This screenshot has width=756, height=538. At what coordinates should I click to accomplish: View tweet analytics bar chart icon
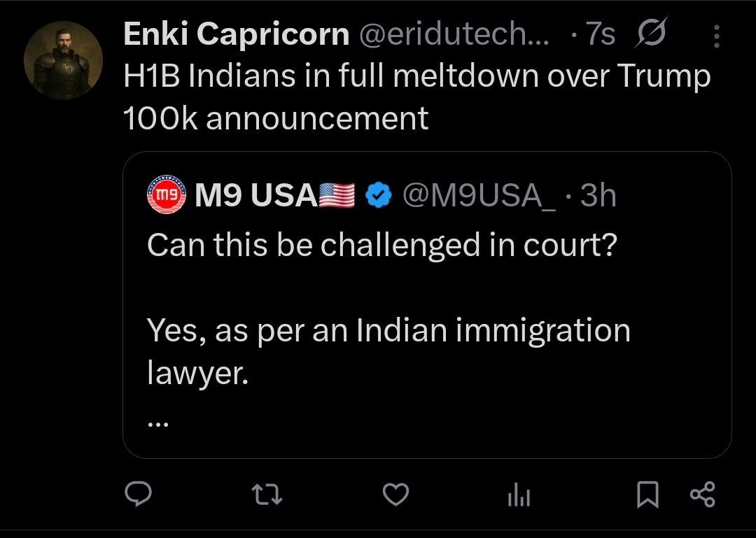519,496
